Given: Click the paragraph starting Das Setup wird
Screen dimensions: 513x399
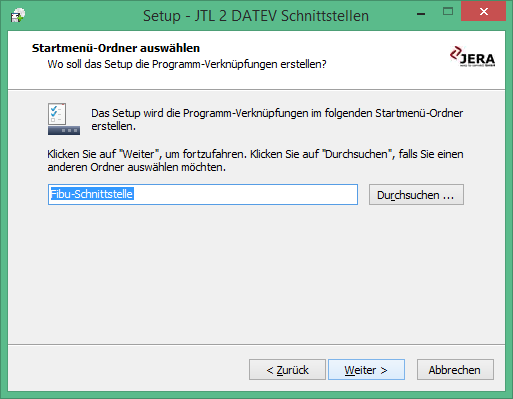Looking at the screenshot, I should tap(277, 120).
